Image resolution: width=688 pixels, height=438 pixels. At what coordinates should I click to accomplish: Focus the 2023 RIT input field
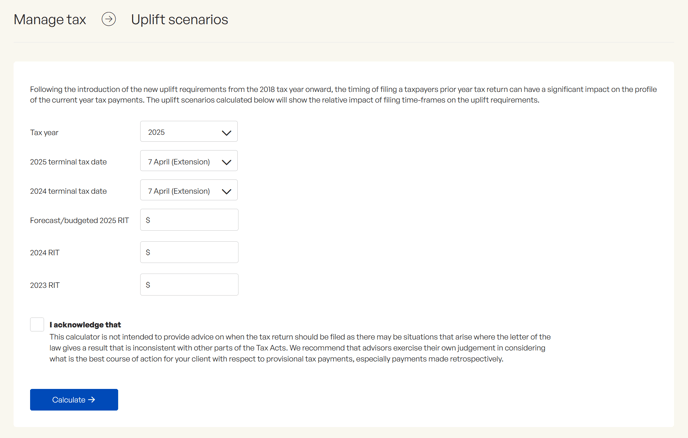pos(189,285)
